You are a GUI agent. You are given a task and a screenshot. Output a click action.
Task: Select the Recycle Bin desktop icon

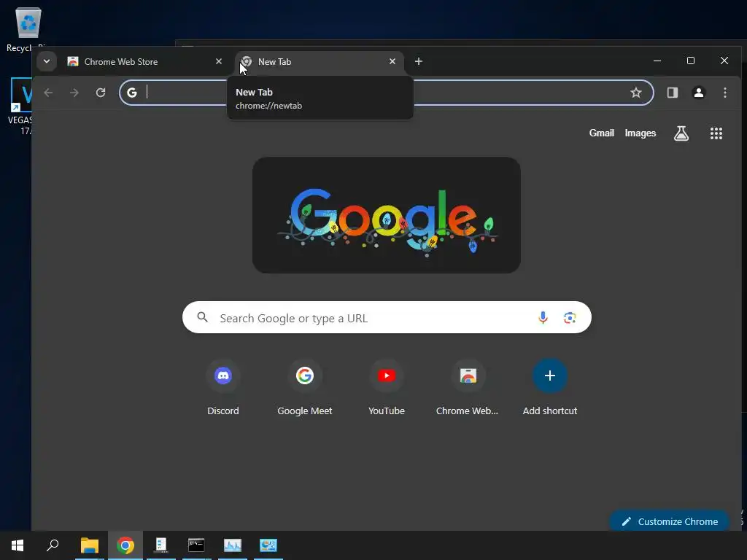click(27, 29)
